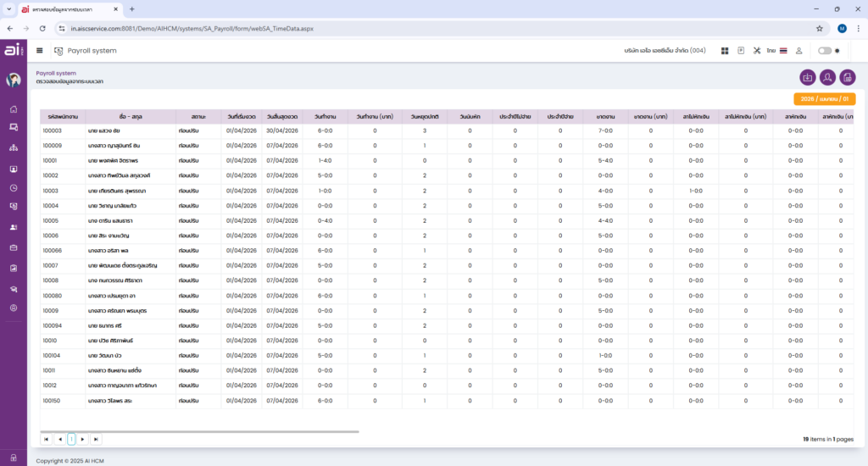
Task: Select the row with employee code 100009
Action: (x=446, y=146)
